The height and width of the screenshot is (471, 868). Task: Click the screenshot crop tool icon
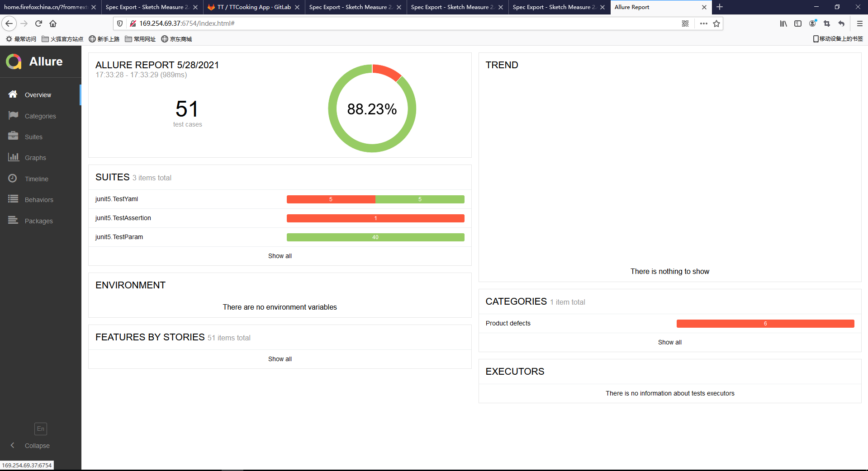pos(827,24)
